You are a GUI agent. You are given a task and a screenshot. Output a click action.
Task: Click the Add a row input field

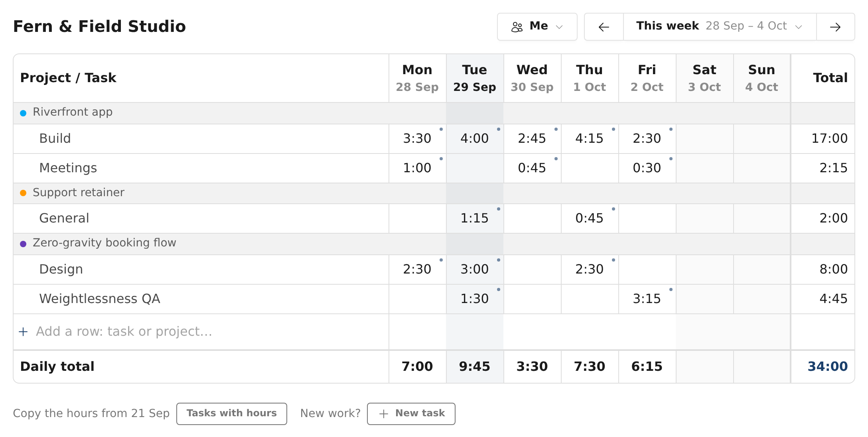201,332
